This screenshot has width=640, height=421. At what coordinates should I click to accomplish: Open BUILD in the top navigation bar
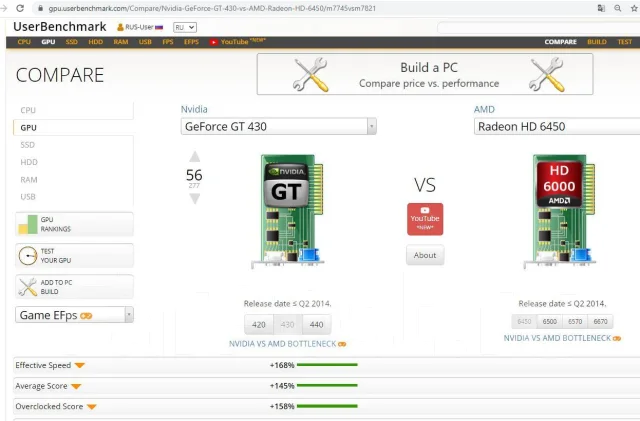coord(597,42)
